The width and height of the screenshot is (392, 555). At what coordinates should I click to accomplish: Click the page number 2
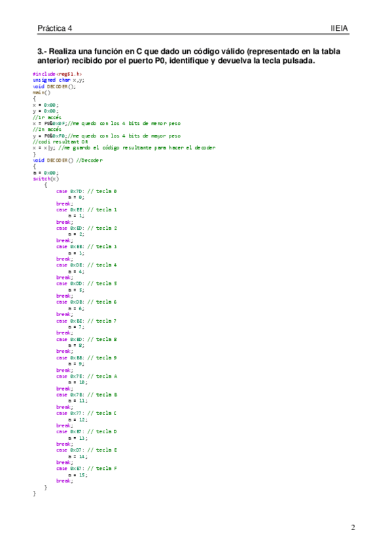[353, 528]
